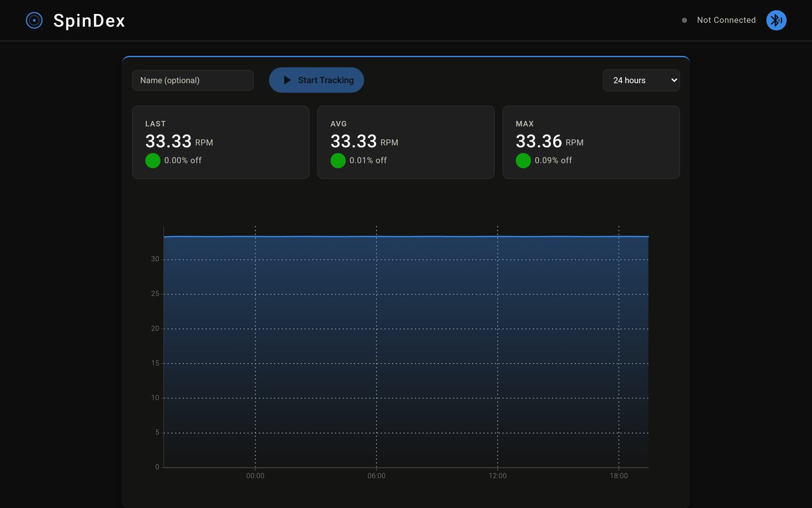Click the green status dot under LAST

(153, 161)
